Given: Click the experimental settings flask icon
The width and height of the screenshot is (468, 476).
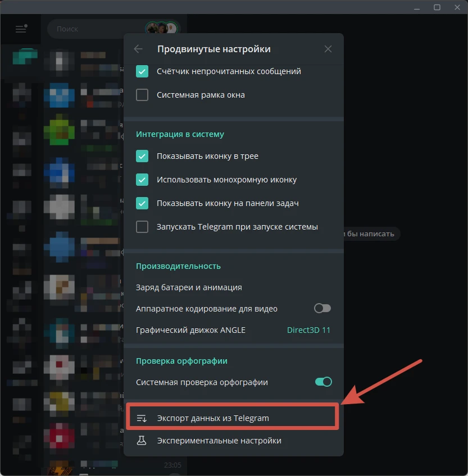Looking at the screenshot, I should [142, 441].
